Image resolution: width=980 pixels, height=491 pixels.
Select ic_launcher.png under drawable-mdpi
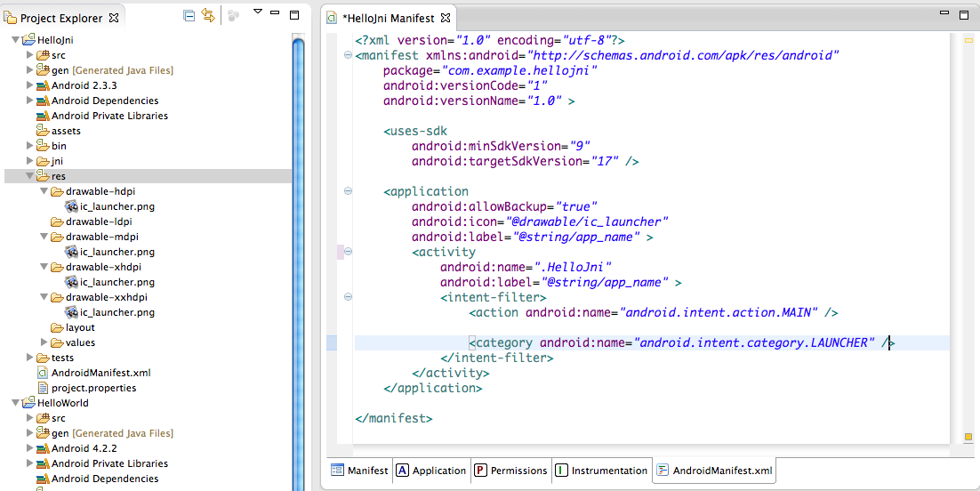[116, 252]
